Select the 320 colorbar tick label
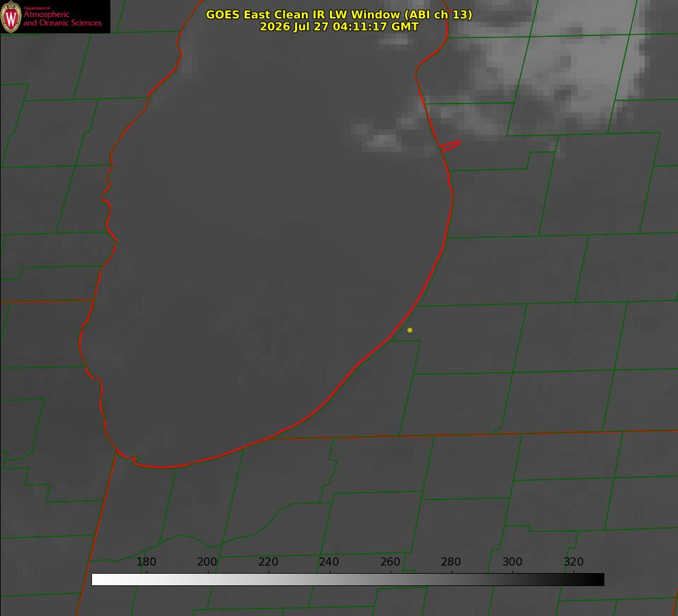 tap(573, 561)
